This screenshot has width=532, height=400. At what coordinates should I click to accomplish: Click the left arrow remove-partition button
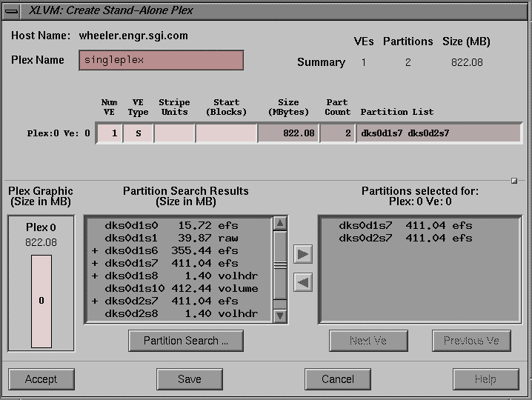click(303, 282)
